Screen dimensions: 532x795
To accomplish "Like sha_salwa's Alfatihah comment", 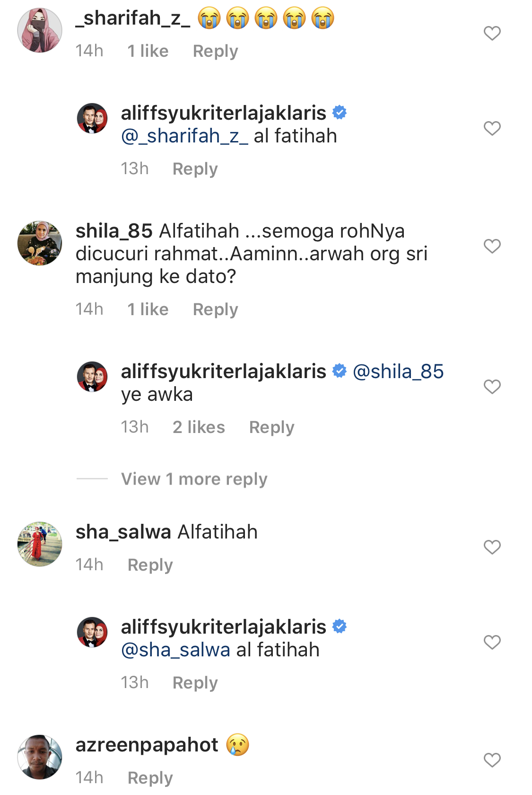I will 492,547.
